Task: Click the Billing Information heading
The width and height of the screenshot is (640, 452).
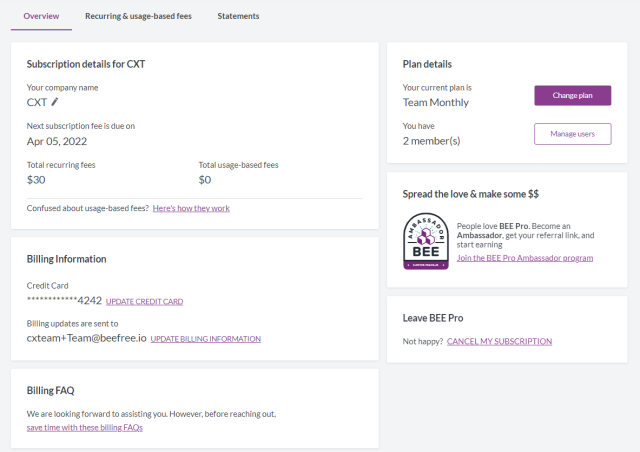Action: pyautogui.click(x=67, y=259)
